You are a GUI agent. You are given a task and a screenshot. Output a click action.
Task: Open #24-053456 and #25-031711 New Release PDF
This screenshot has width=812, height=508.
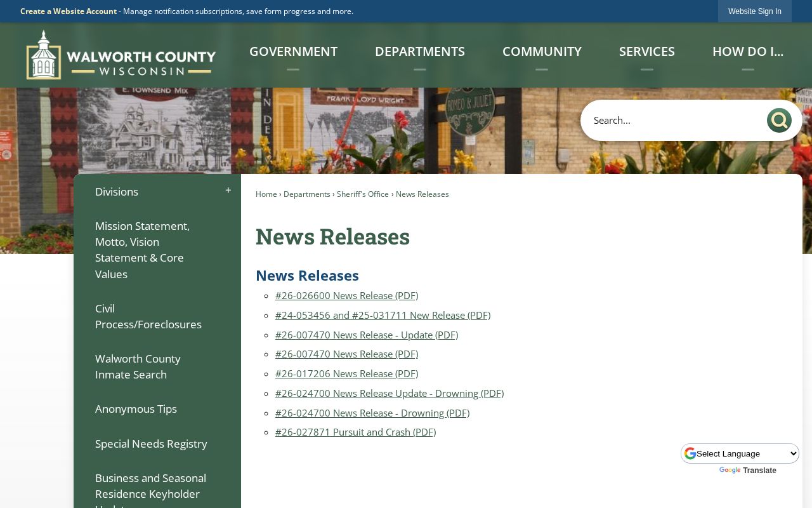(x=383, y=315)
